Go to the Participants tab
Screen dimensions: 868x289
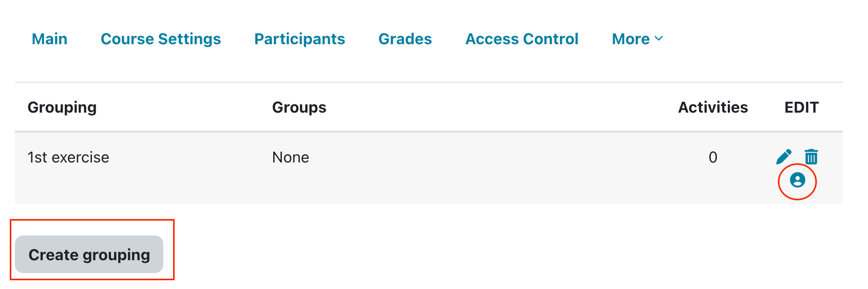(299, 39)
